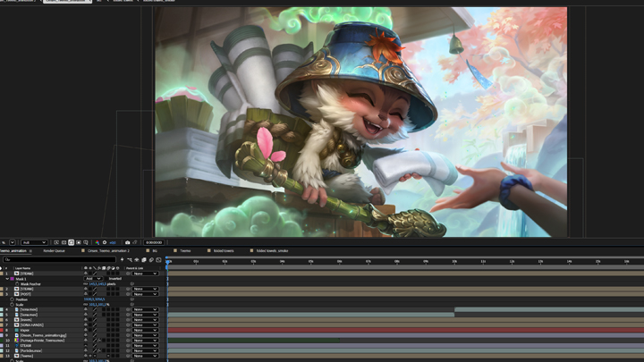Click the Sona.mov layer 4 file icon
Image resolution: width=644 pixels, height=362 pixels.
16,309
